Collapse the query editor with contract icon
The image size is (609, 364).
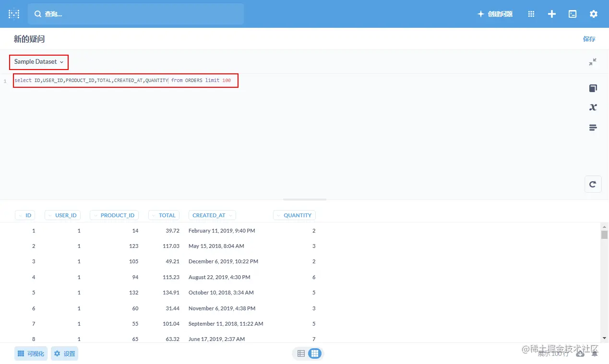(593, 62)
